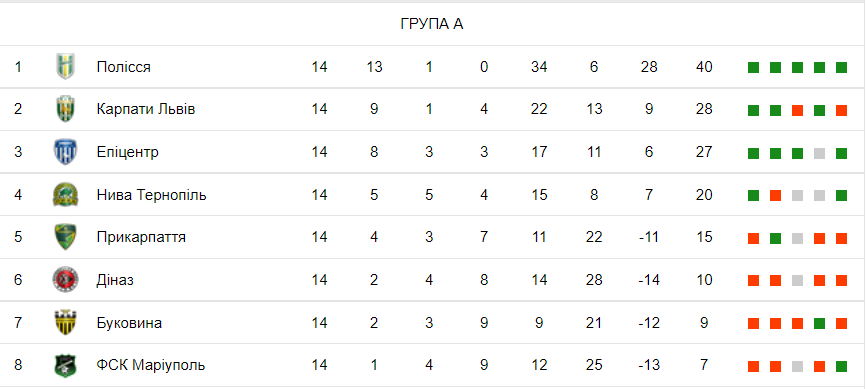The height and width of the screenshot is (389, 867).
Task: Click Полісся's 40 points value
Action: 704,67
